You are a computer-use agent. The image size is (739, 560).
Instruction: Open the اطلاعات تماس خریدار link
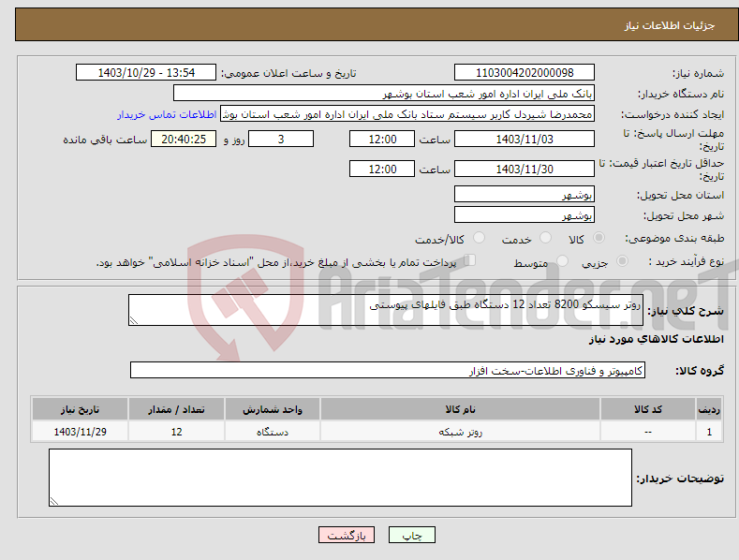[x=167, y=114]
